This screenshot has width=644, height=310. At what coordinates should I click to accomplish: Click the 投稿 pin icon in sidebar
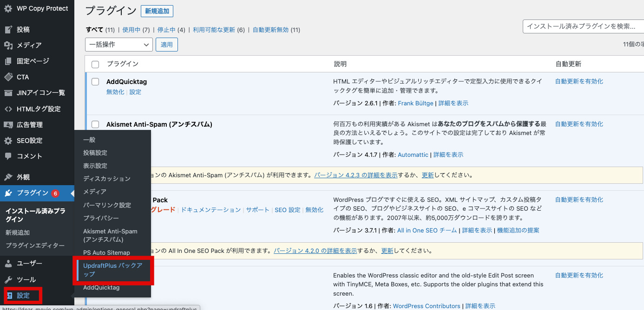point(8,30)
